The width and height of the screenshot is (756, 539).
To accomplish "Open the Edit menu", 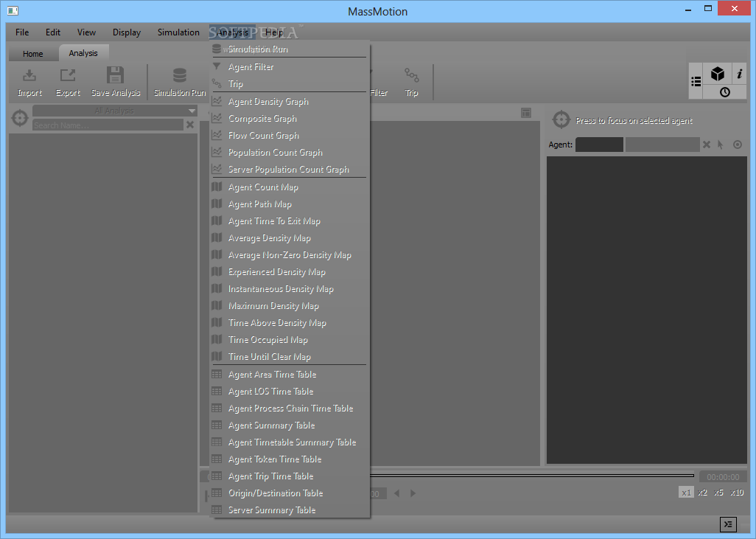I will pos(53,32).
